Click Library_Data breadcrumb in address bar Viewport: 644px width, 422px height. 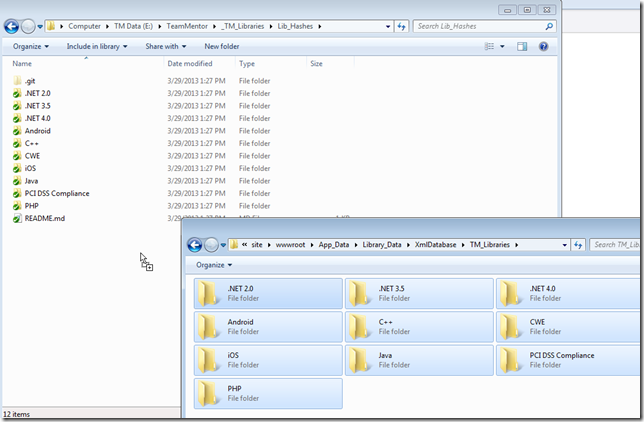pyautogui.click(x=382, y=245)
